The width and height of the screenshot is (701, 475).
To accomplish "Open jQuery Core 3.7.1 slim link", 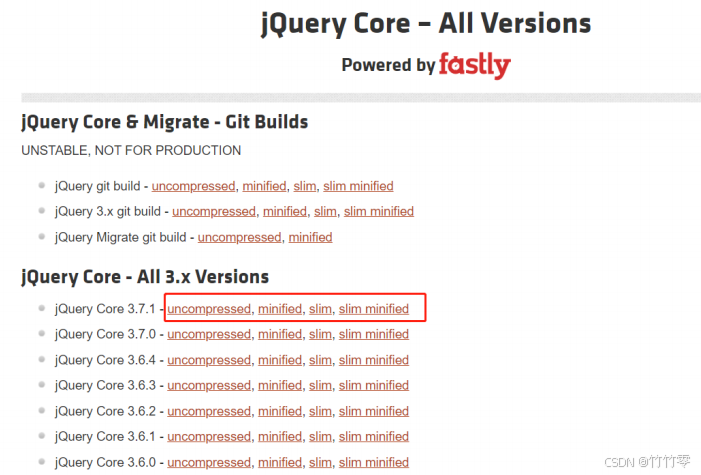I will tap(320, 309).
